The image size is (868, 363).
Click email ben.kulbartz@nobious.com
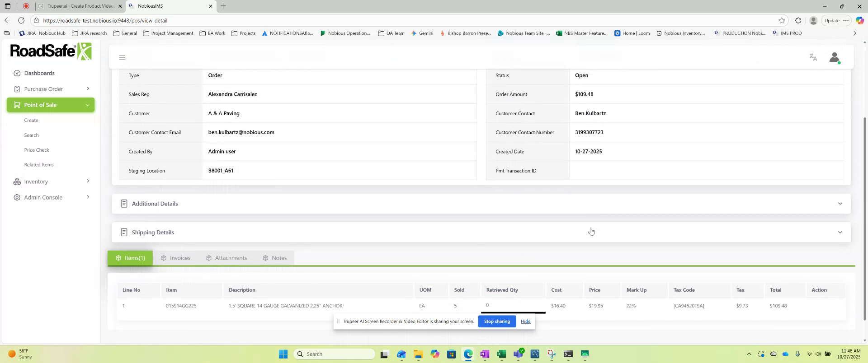click(241, 132)
